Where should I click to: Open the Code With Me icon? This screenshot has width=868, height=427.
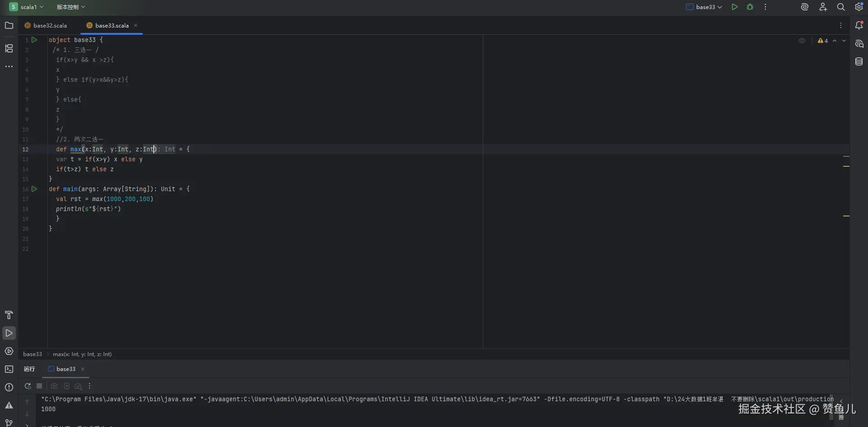823,7
